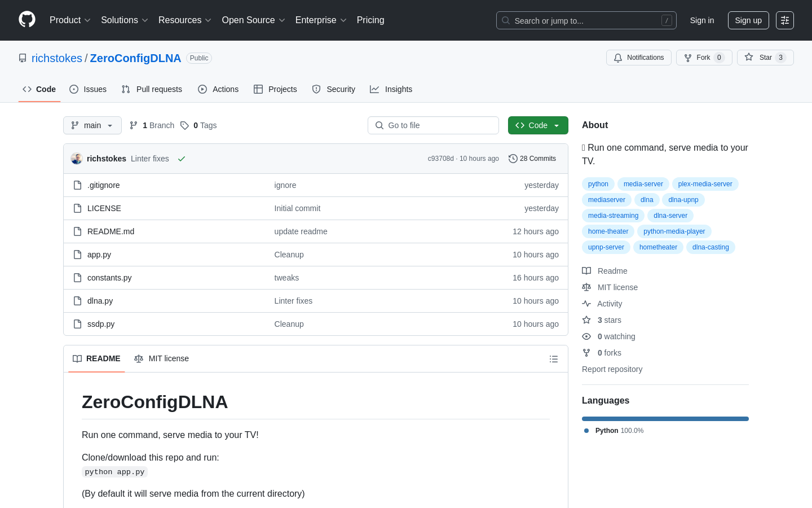This screenshot has width=812, height=508.
Task: Open the Projects tab
Action: pos(275,89)
